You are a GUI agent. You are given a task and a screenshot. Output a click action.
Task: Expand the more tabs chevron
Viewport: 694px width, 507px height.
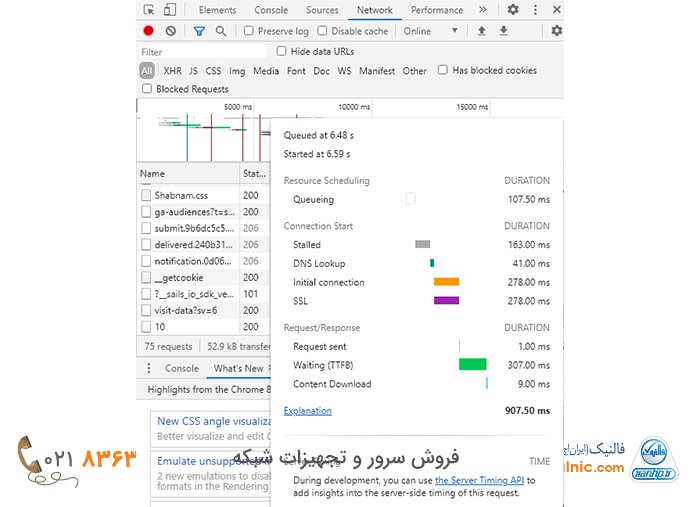click(x=483, y=10)
